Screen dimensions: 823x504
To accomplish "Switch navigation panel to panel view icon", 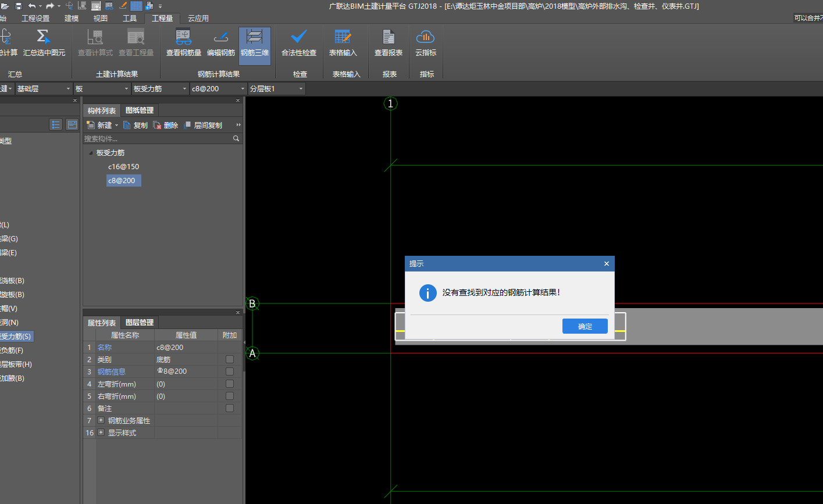I will tap(72, 124).
